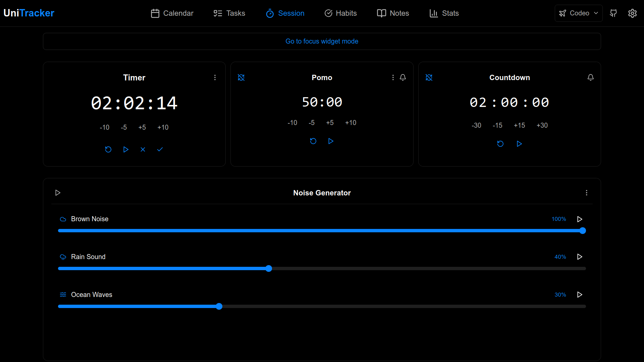Open Noise Generator three-dot menu
The image size is (644, 362).
click(x=586, y=193)
